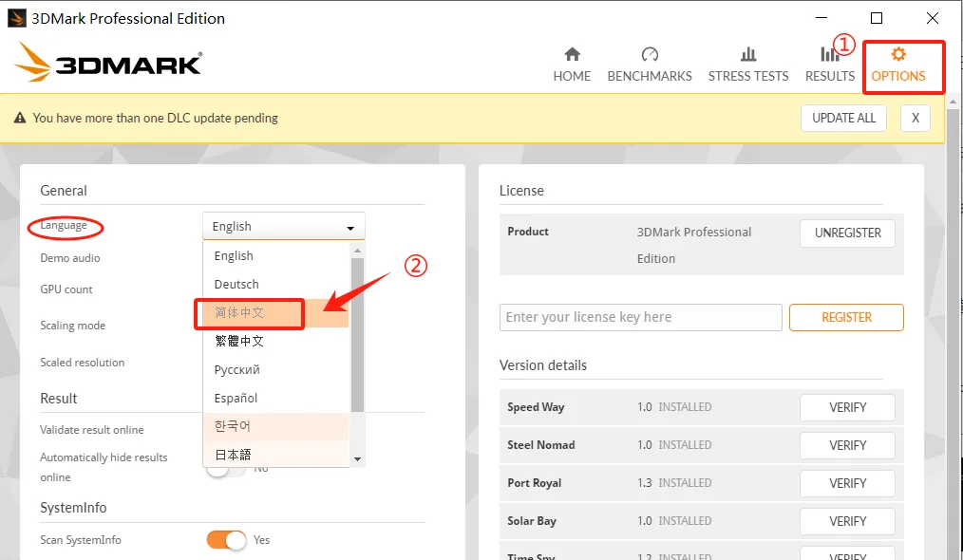Click the Language setting label
This screenshot has height=560, width=963.
64,226
